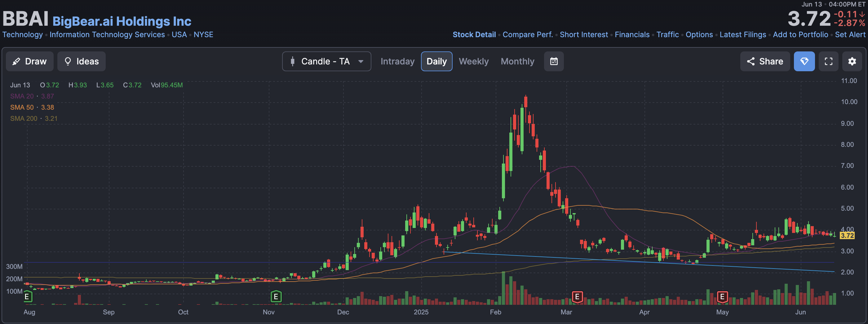This screenshot has width=868, height=324.
Task: Open the Stock Detail page
Action: [x=474, y=35]
